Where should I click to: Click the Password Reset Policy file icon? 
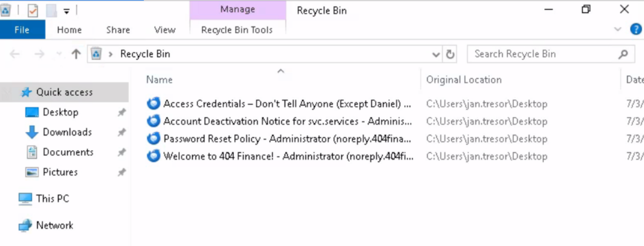tap(153, 139)
